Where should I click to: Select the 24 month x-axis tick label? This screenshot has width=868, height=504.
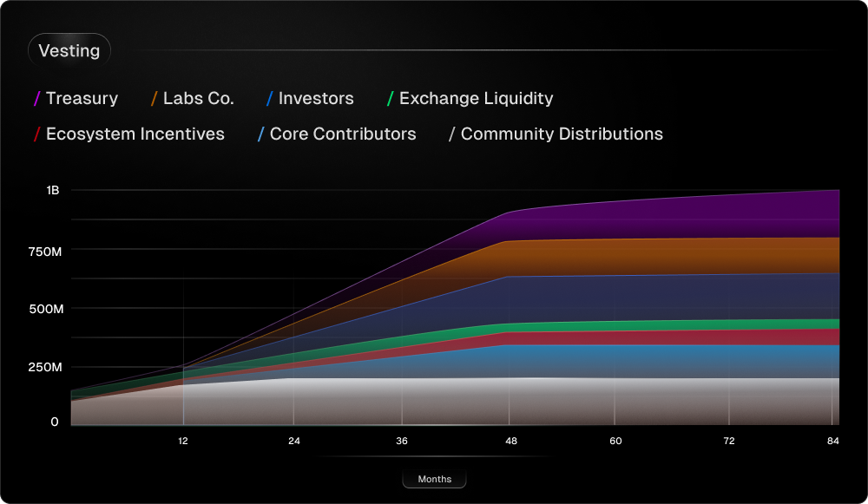pos(294,442)
